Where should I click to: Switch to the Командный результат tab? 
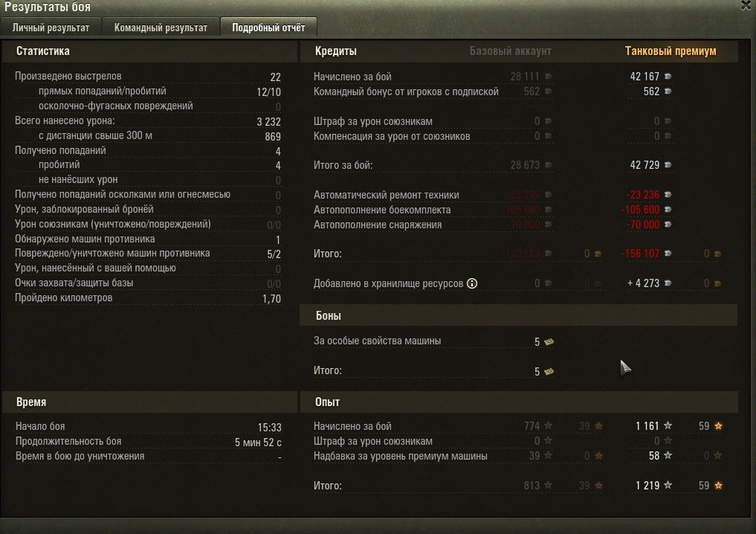coord(161,28)
